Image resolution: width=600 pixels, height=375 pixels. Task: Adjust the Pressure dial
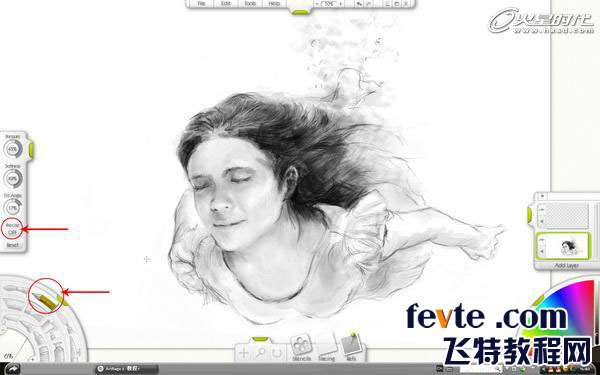point(13,149)
